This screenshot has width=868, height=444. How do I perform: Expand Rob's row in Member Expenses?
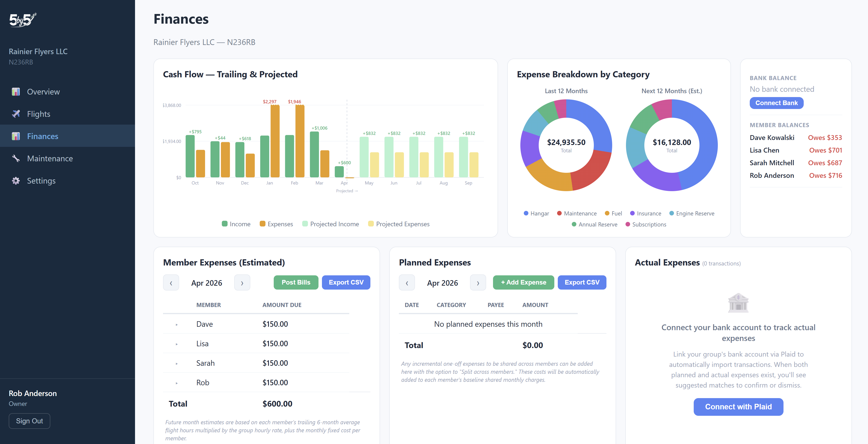coord(177,383)
